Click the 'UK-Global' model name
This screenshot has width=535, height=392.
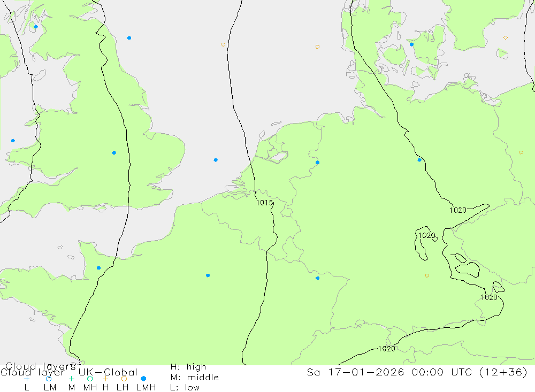pyautogui.click(x=108, y=372)
